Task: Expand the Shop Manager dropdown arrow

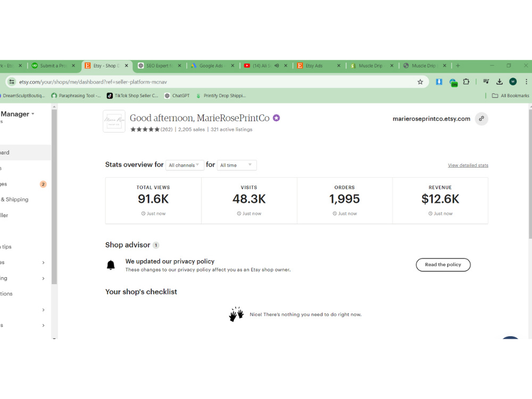Action: (33, 114)
